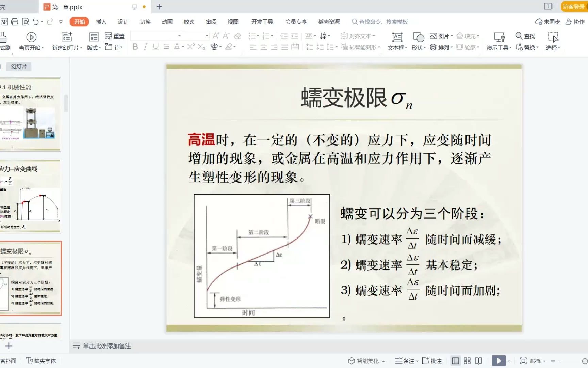Start slideshow from current slide icon
Image resolution: width=588 pixels, height=368 pixels.
coord(31,37)
